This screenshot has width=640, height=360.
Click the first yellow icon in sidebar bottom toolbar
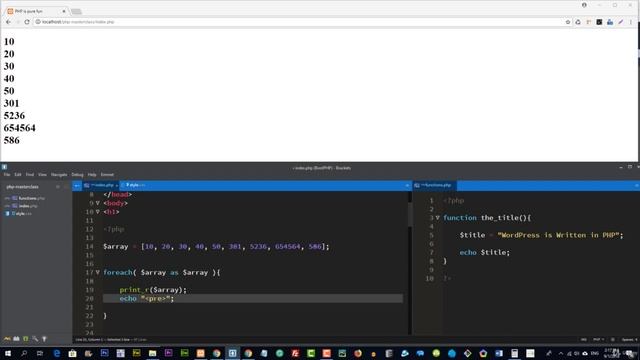coord(7,339)
